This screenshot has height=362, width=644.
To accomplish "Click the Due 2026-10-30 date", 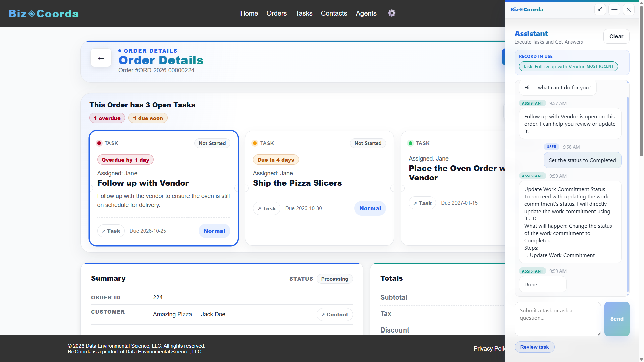I will pyautogui.click(x=304, y=208).
